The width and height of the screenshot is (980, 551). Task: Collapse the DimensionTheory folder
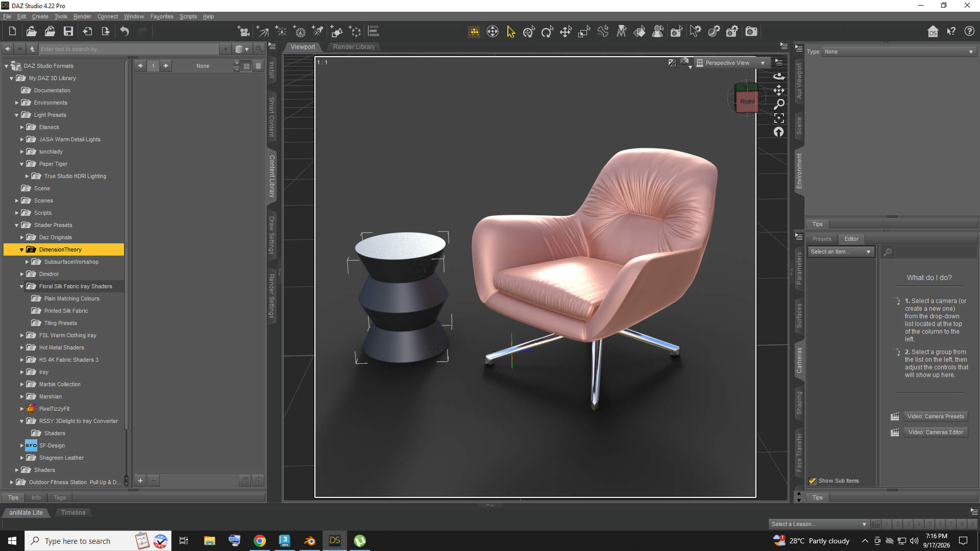click(x=21, y=250)
